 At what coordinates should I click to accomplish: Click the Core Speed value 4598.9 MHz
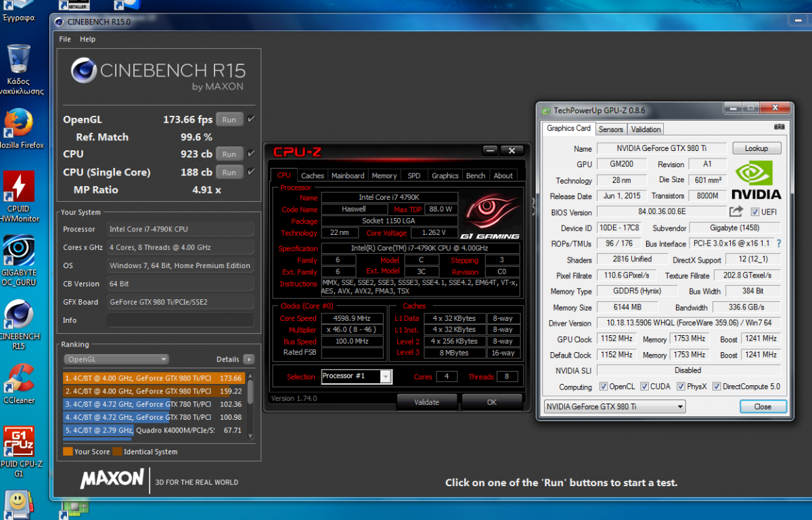coord(352,318)
